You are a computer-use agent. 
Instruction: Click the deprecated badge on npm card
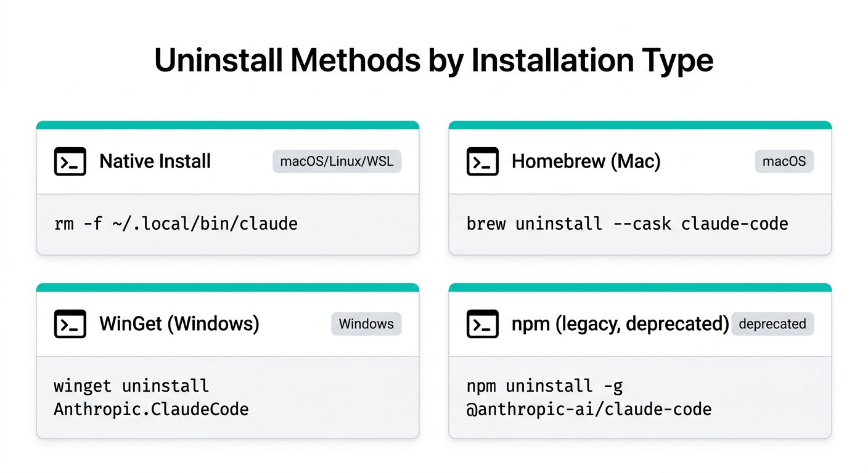point(772,324)
